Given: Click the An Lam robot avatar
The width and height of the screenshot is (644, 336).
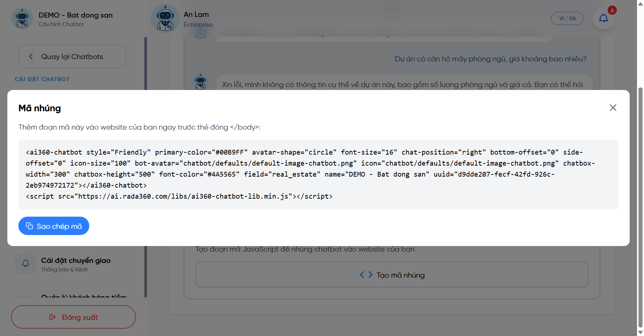Looking at the screenshot, I should [165, 18].
